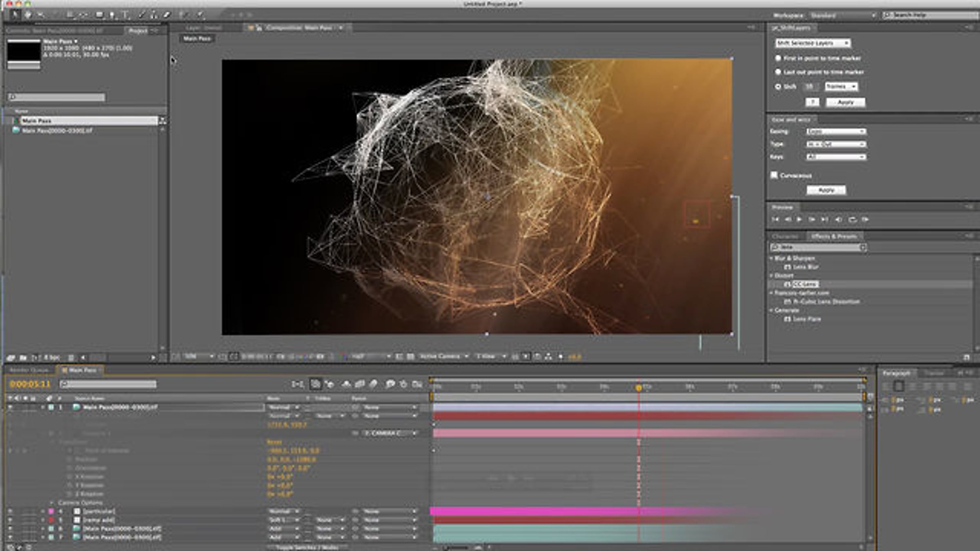This screenshot has height=551, width=980.
Task: Hide the [ramp add] layer with eye toggle
Action: point(10,520)
